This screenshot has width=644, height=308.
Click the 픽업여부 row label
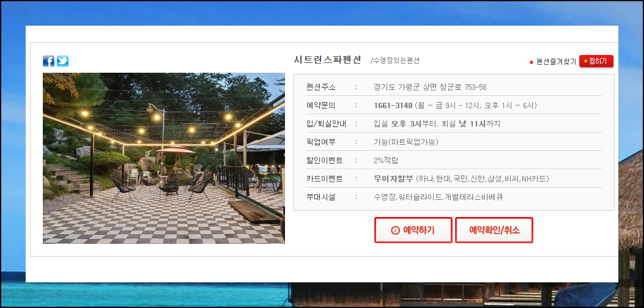pyautogui.click(x=320, y=142)
